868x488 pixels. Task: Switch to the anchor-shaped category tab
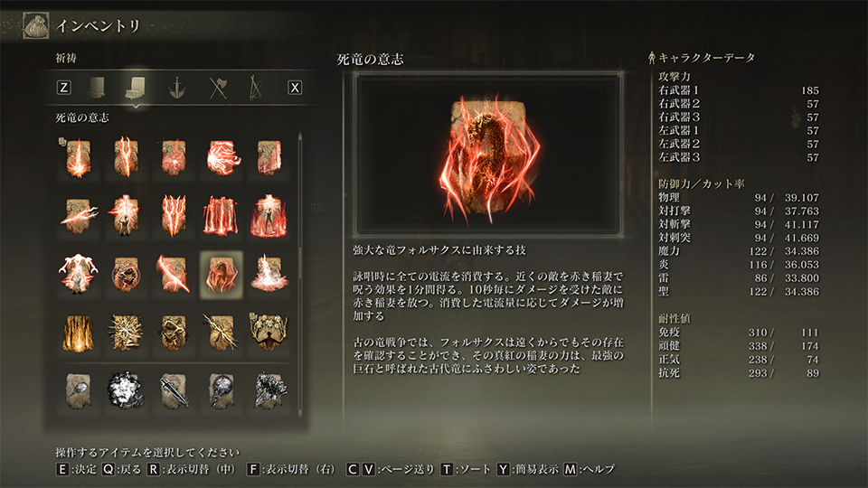[x=176, y=88]
